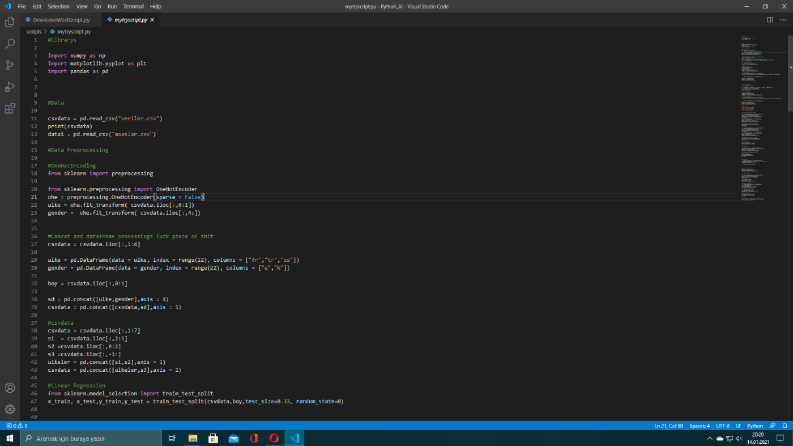Image resolution: width=793 pixels, height=446 pixels.
Task: Open File Explorer from the taskbar
Action: tap(193, 438)
